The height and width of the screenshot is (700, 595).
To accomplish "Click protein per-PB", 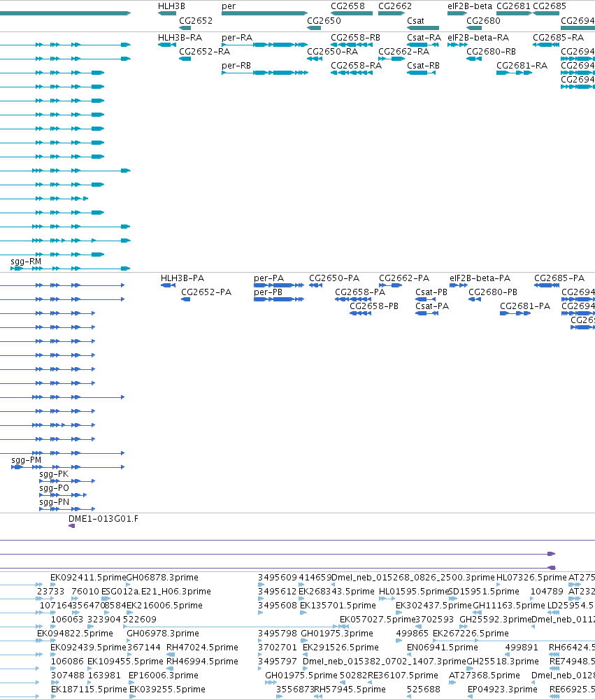I will pyautogui.click(x=268, y=292).
